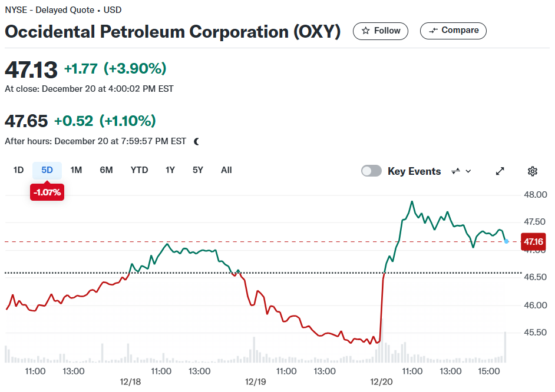This screenshot has width=555, height=392.
Task: Click the after-hours moon icon
Action: (197, 142)
